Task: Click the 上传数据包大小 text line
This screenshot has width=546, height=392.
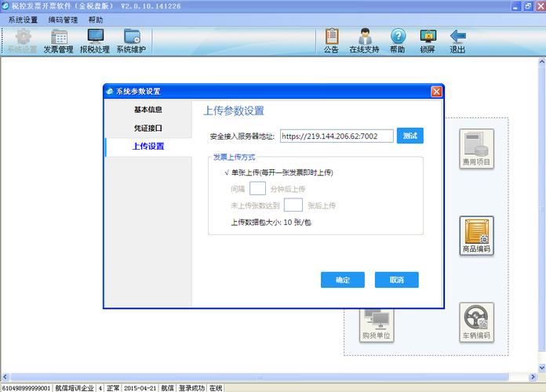Action: click(271, 223)
